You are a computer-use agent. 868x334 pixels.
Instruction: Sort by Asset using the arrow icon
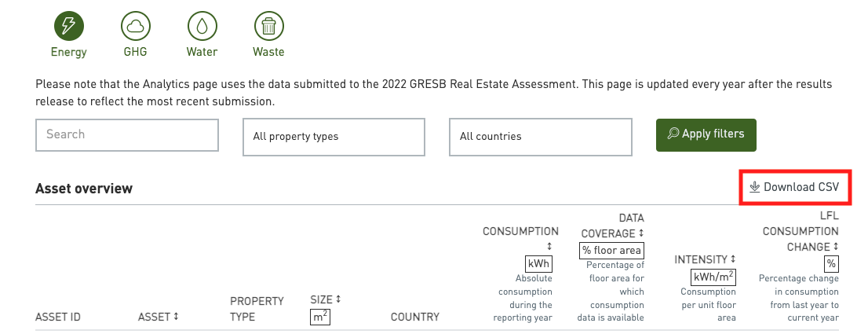(x=176, y=317)
